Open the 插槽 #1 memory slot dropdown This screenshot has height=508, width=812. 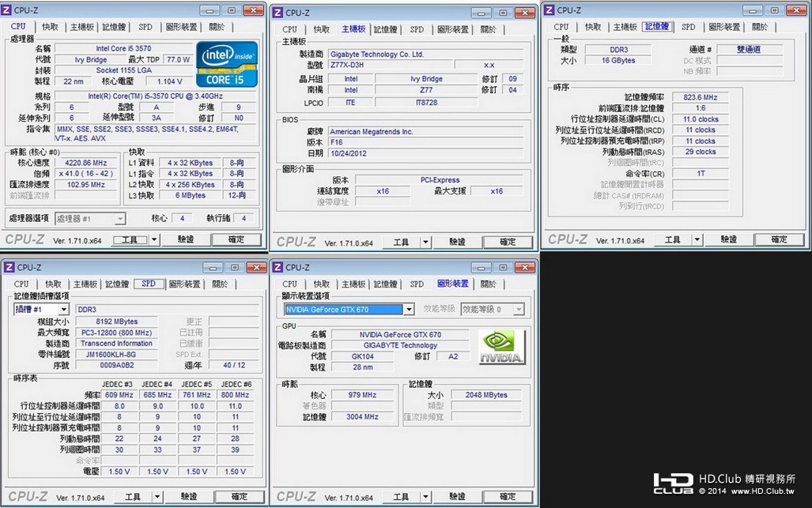[63, 310]
